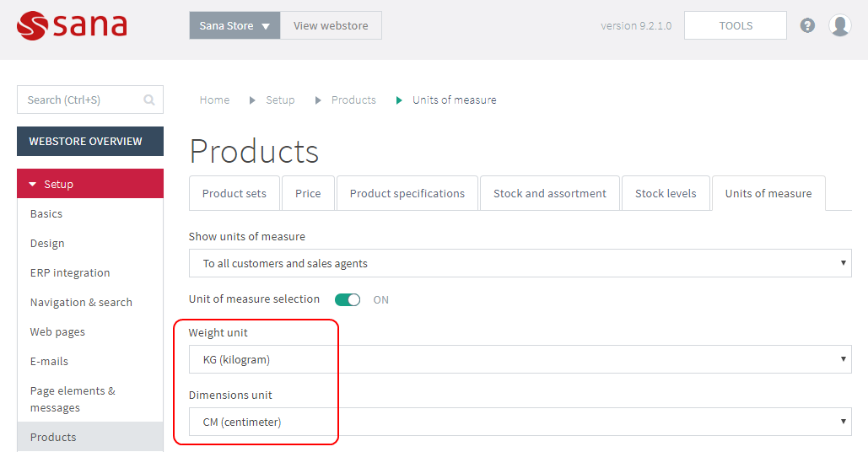Open the WEBSTORE OVERVIEW button
The width and height of the screenshot is (868, 452).
[x=90, y=141]
